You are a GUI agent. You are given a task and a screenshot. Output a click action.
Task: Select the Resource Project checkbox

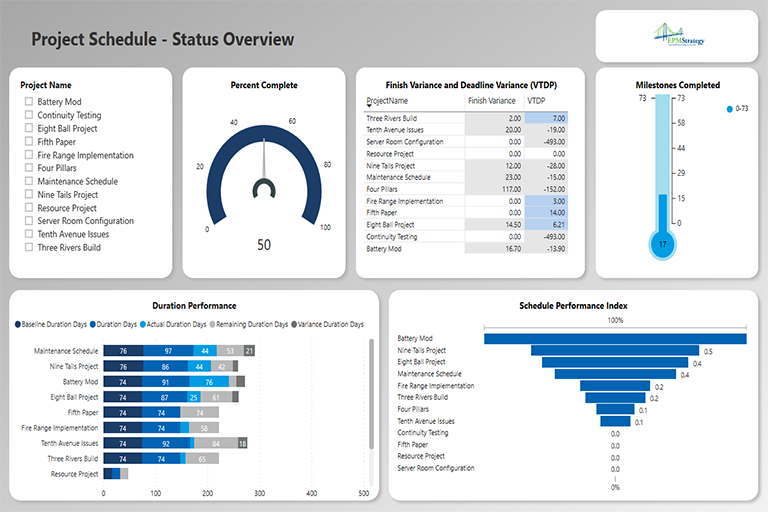click(x=29, y=207)
